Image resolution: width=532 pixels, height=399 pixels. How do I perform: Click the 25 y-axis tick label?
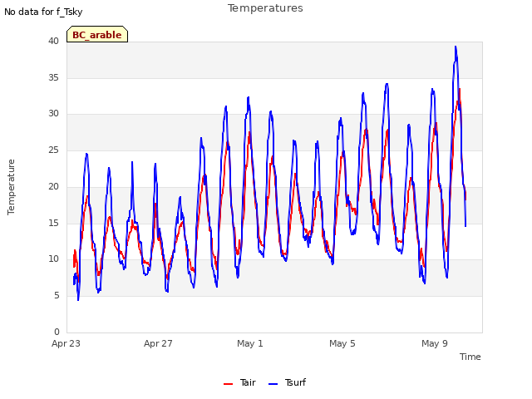(53, 150)
